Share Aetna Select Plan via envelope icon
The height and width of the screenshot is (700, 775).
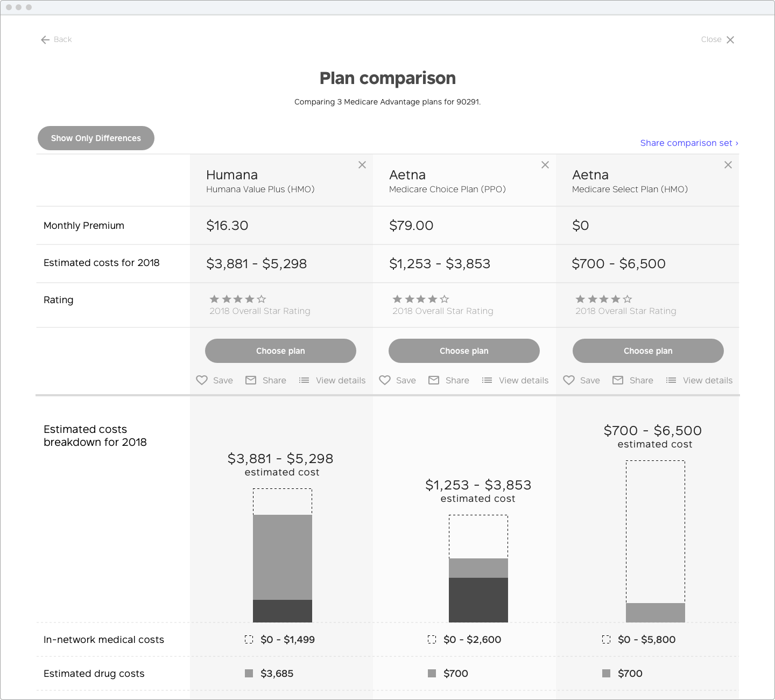point(618,380)
